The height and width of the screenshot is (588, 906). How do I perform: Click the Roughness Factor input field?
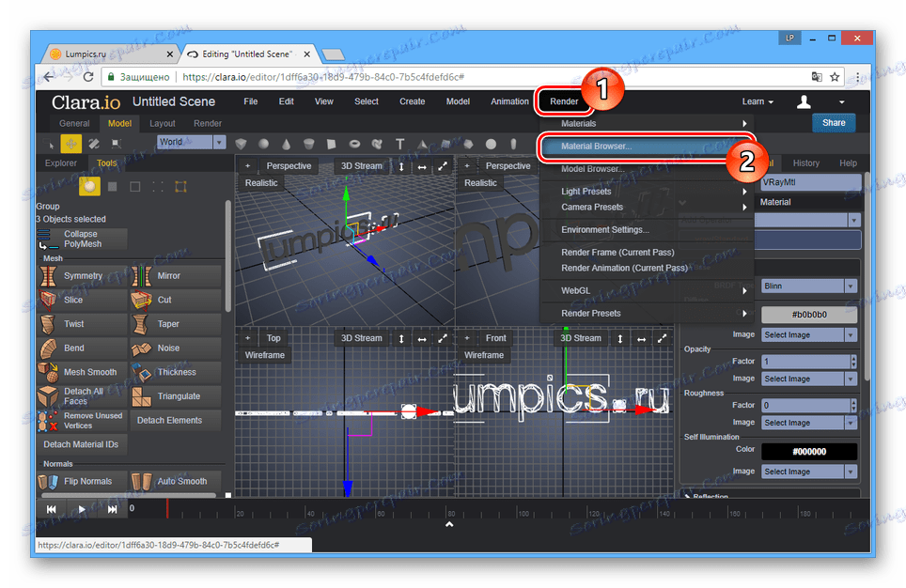806,406
